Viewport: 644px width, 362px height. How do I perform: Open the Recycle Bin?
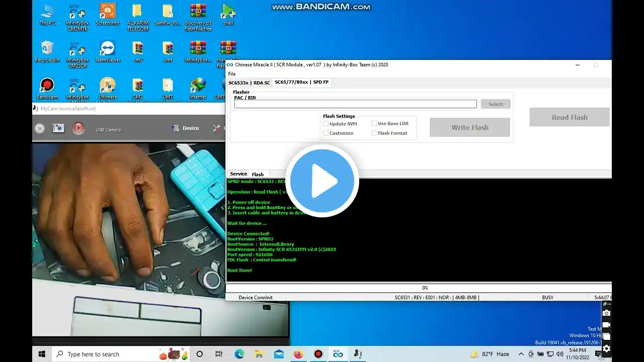(47, 52)
